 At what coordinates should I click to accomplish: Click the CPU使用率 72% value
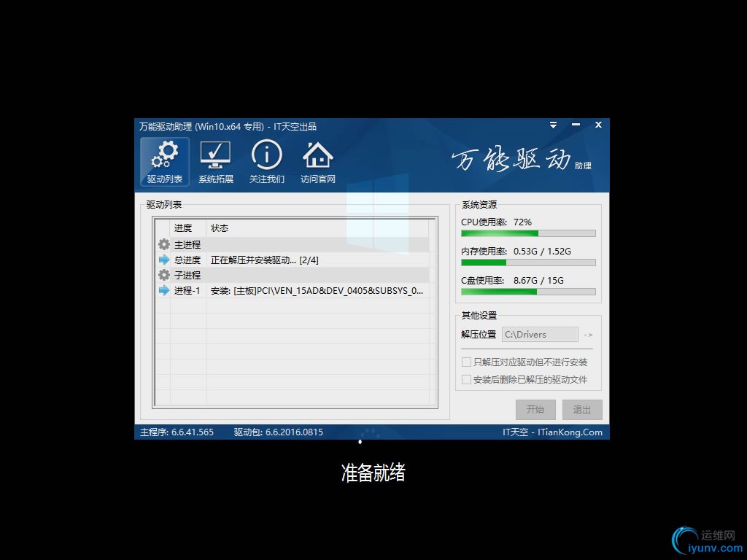(522, 222)
